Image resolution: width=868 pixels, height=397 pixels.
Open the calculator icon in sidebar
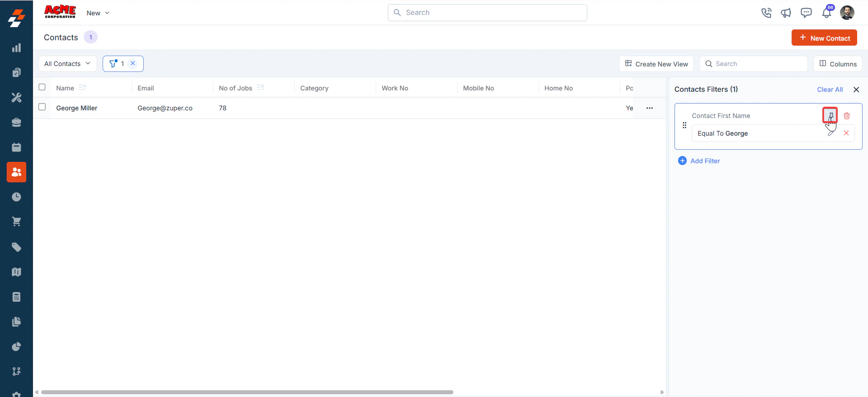pyautogui.click(x=16, y=297)
